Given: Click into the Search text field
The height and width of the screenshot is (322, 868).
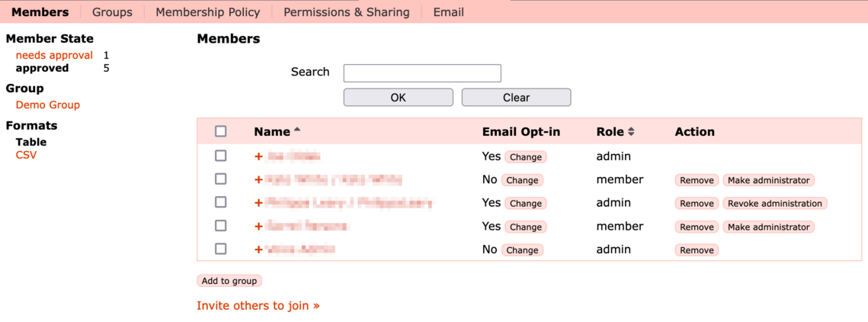Looking at the screenshot, I should coord(422,72).
